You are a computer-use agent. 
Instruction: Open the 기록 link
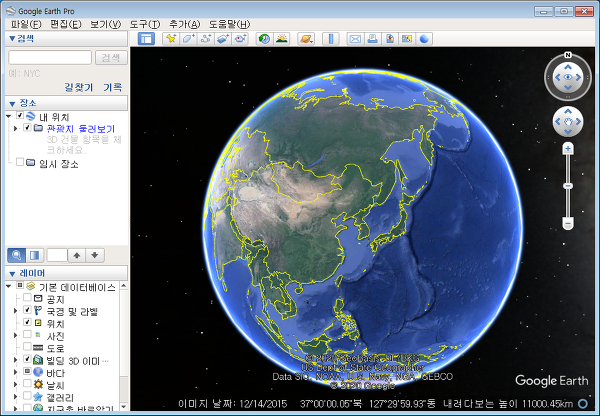pos(112,87)
